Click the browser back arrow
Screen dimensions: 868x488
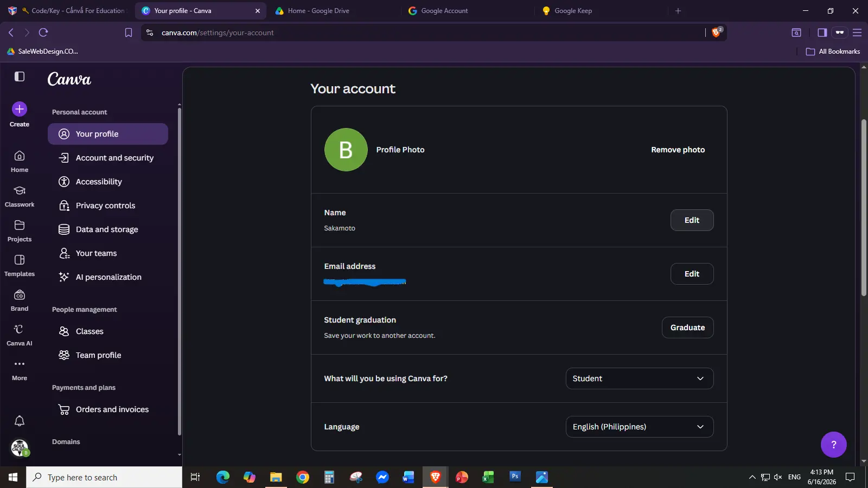point(11,33)
